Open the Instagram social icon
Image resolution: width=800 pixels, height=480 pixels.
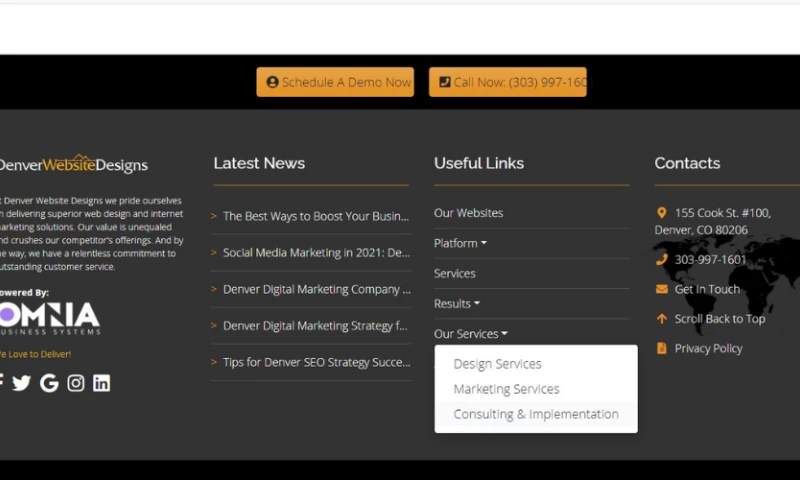[x=75, y=383]
